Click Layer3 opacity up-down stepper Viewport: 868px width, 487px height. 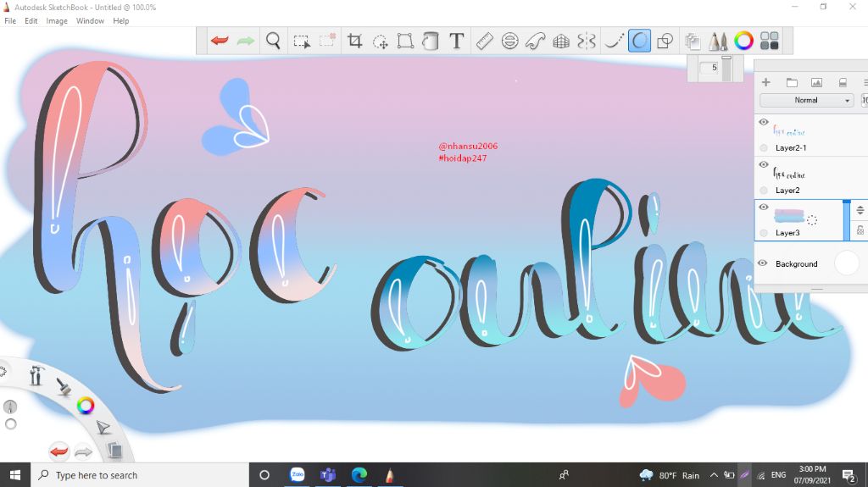(860, 210)
